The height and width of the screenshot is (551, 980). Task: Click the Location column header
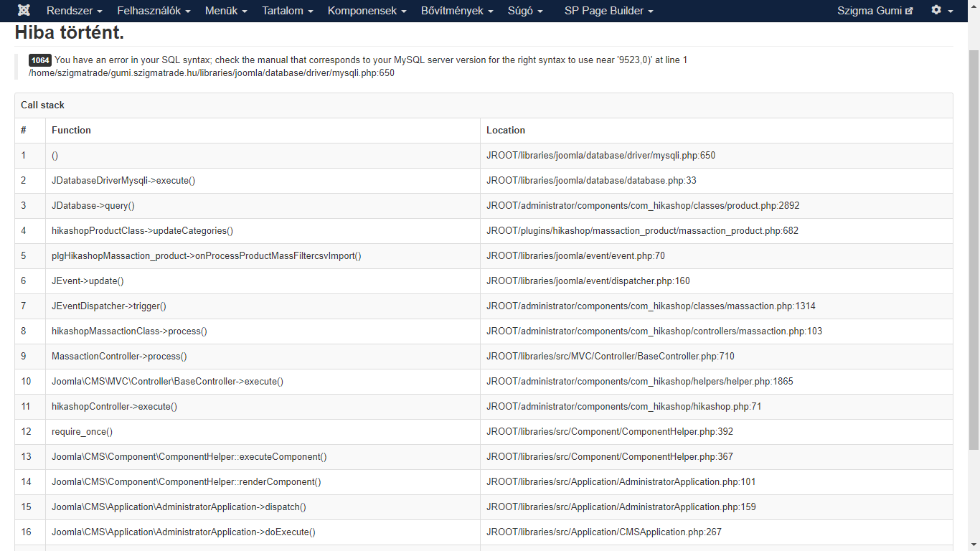[506, 130]
